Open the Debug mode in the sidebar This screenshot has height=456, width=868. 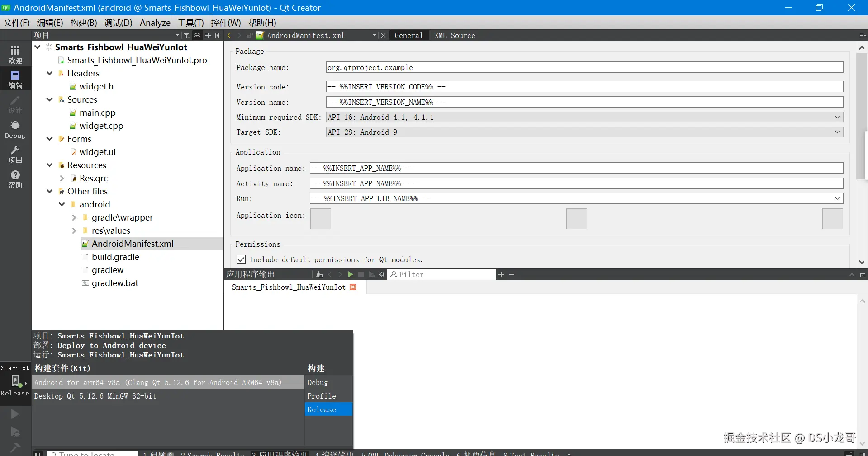(x=15, y=129)
